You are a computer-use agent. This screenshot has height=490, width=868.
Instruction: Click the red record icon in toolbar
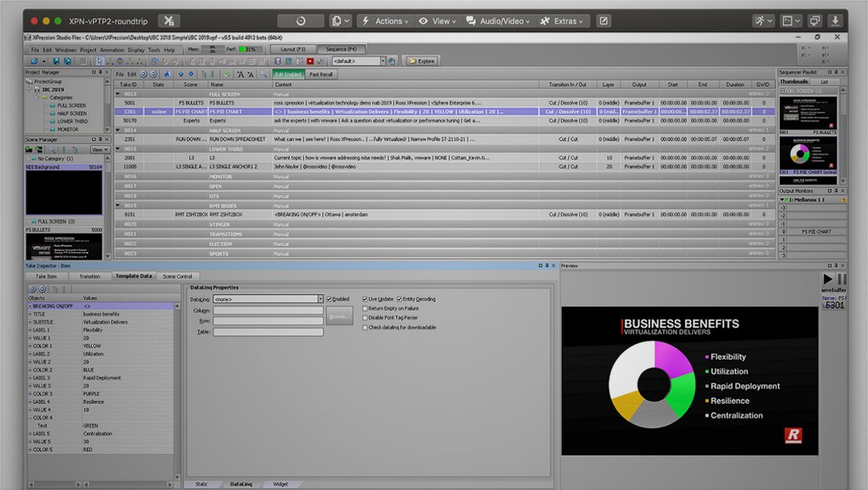click(x=310, y=62)
